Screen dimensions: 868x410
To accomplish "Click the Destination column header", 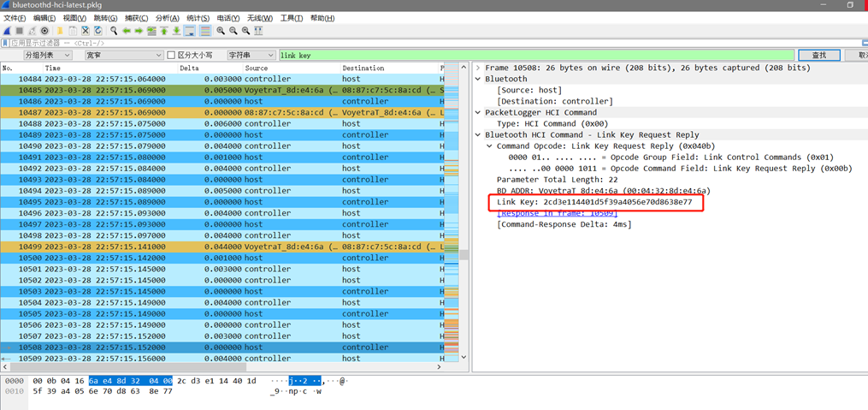I will 388,68.
